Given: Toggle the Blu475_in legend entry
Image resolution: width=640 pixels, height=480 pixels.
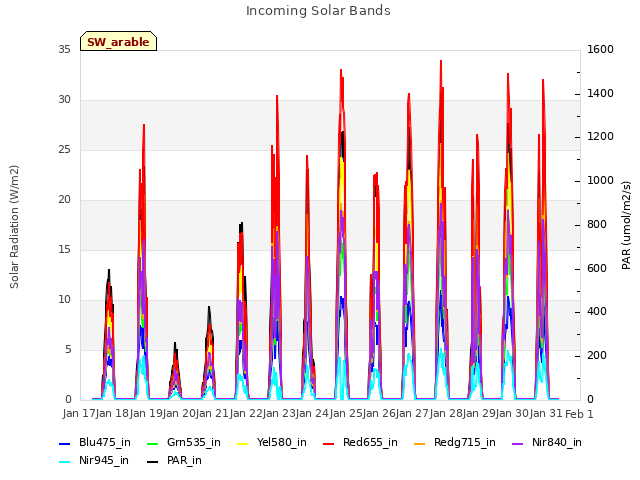Looking at the screenshot, I should [95, 442].
